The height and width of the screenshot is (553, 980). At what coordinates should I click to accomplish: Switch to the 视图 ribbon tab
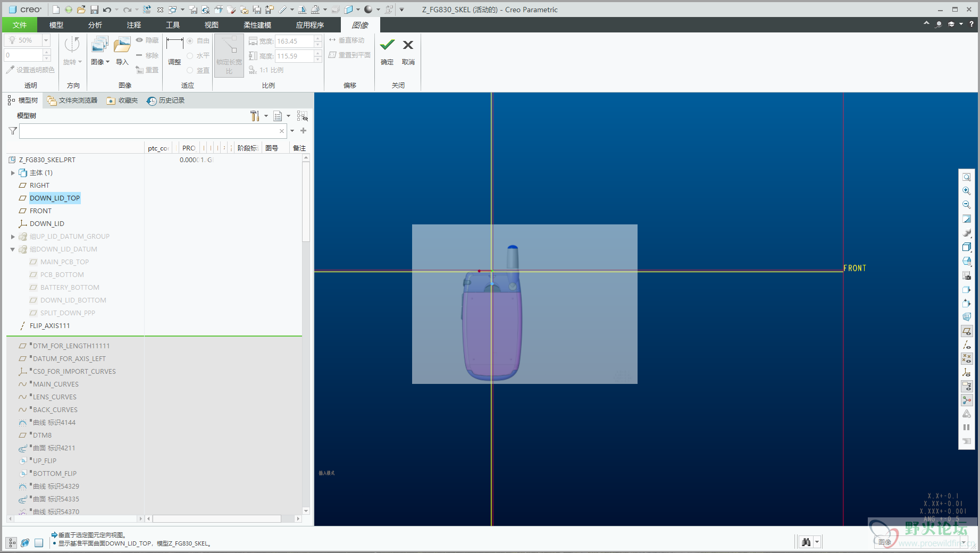212,25
